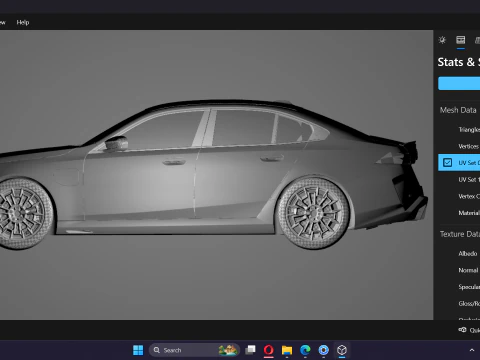Open the Environment & Lighting sun tab
The image size is (480, 360).
(x=442, y=40)
